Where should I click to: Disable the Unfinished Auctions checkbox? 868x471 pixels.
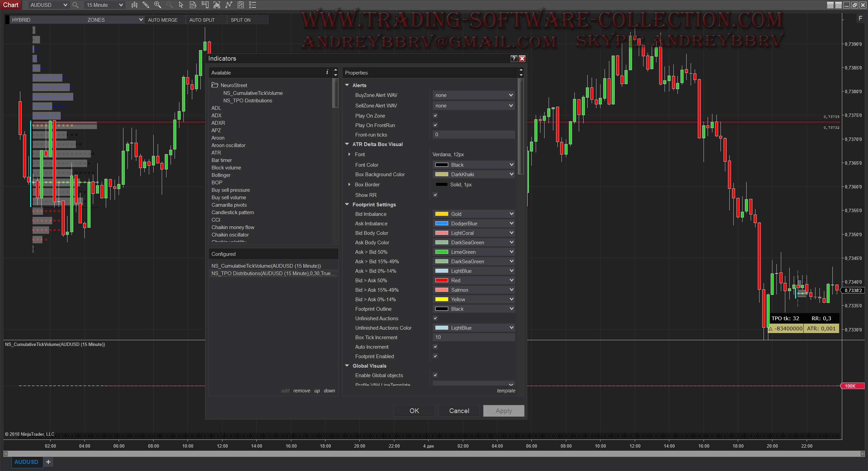click(435, 318)
